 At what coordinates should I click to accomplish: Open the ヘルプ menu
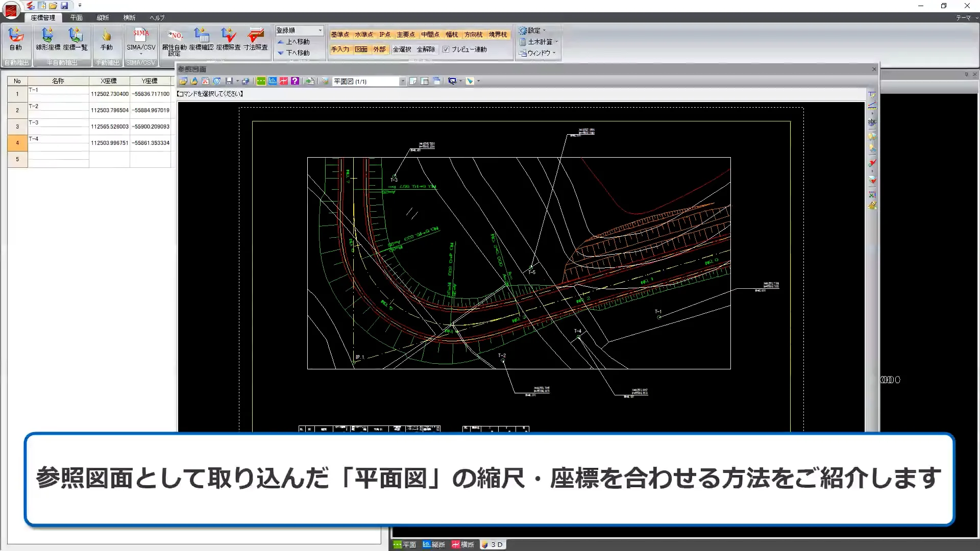click(157, 17)
